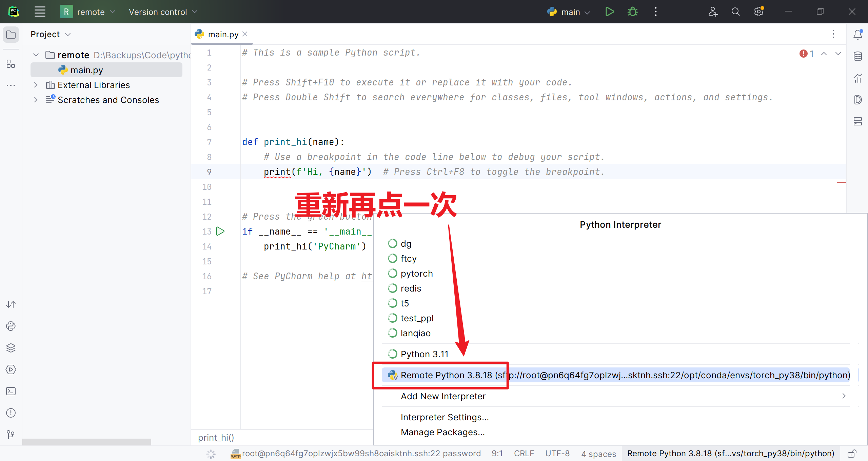This screenshot has height=461, width=868.
Task: Select Python 3.11 interpreter
Action: (616, 354)
